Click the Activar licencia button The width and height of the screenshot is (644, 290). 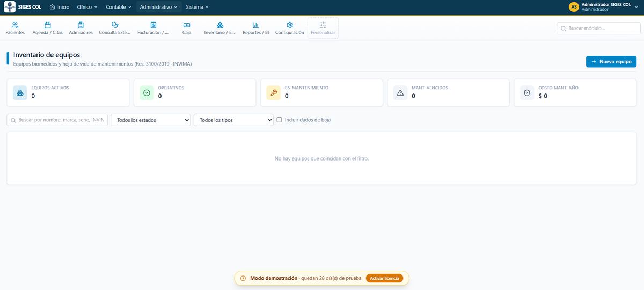384,278
